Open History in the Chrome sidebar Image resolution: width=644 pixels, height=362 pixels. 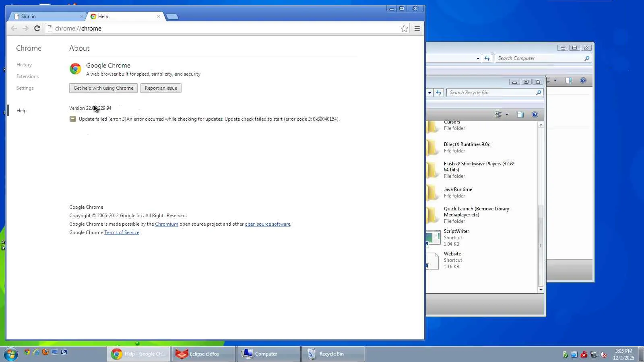coord(24,65)
